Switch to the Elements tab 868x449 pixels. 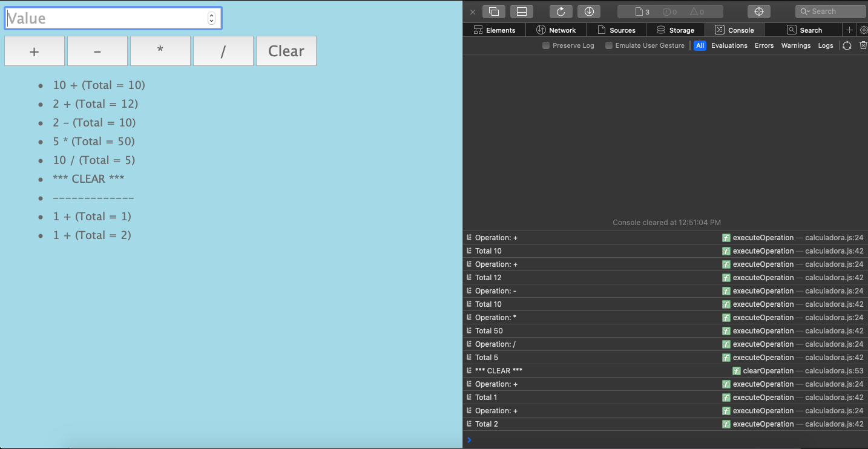(495, 30)
